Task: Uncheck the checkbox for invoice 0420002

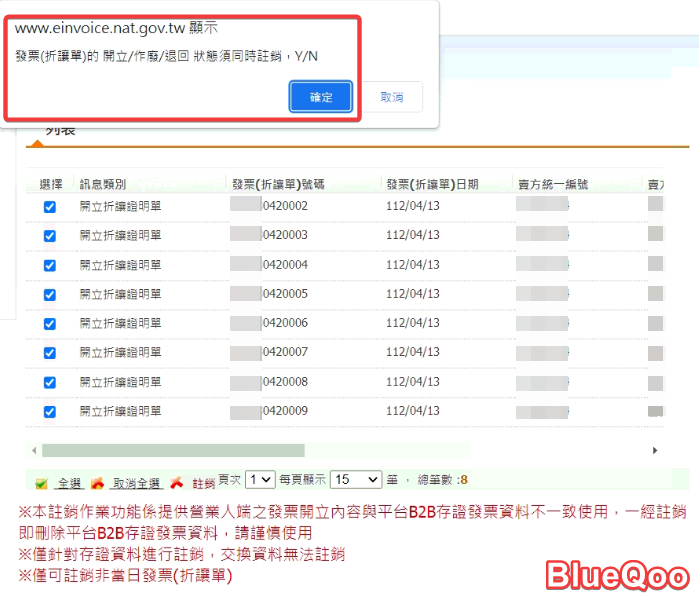Action: point(50,207)
